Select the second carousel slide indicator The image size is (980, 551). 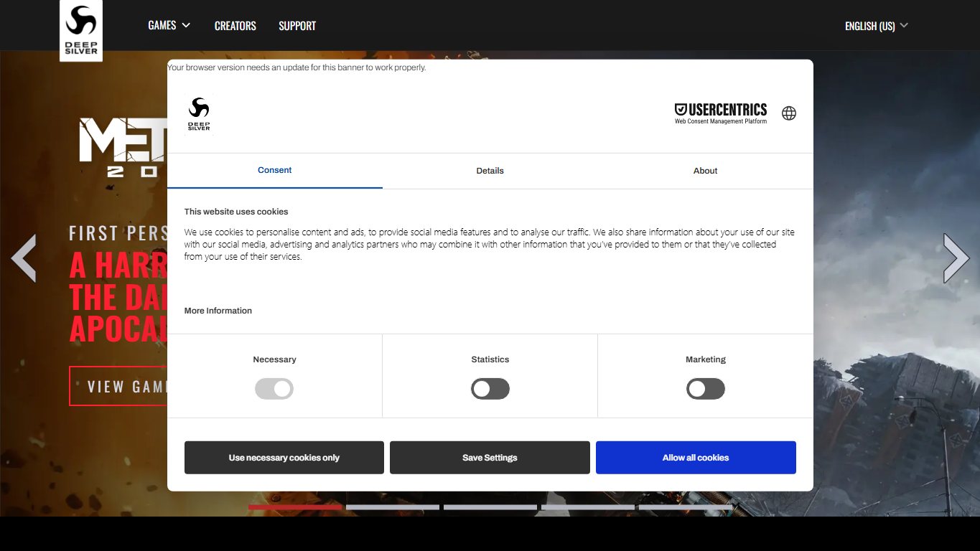pyautogui.click(x=393, y=507)
